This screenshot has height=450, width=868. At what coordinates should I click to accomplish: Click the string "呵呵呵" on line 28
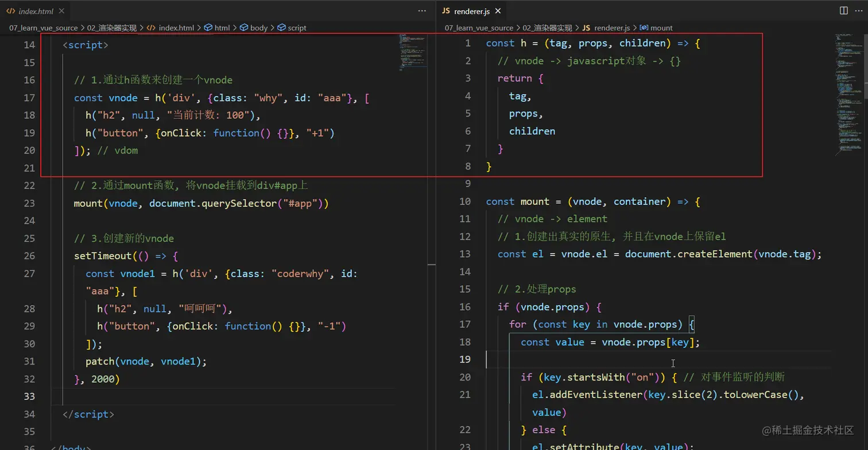(200, 309)
